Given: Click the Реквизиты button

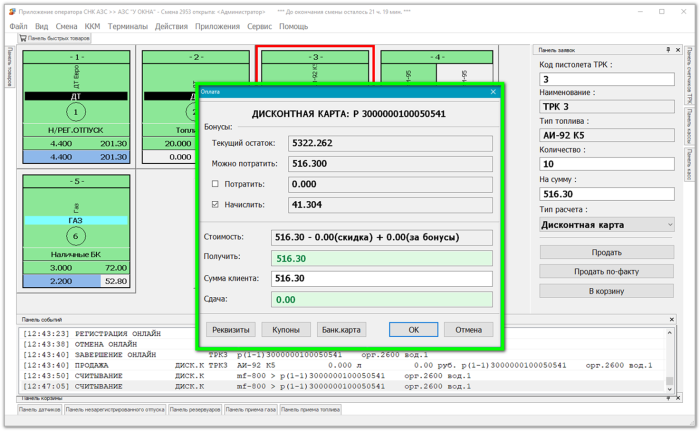Looking at the screenshot, I should point(231,330).
